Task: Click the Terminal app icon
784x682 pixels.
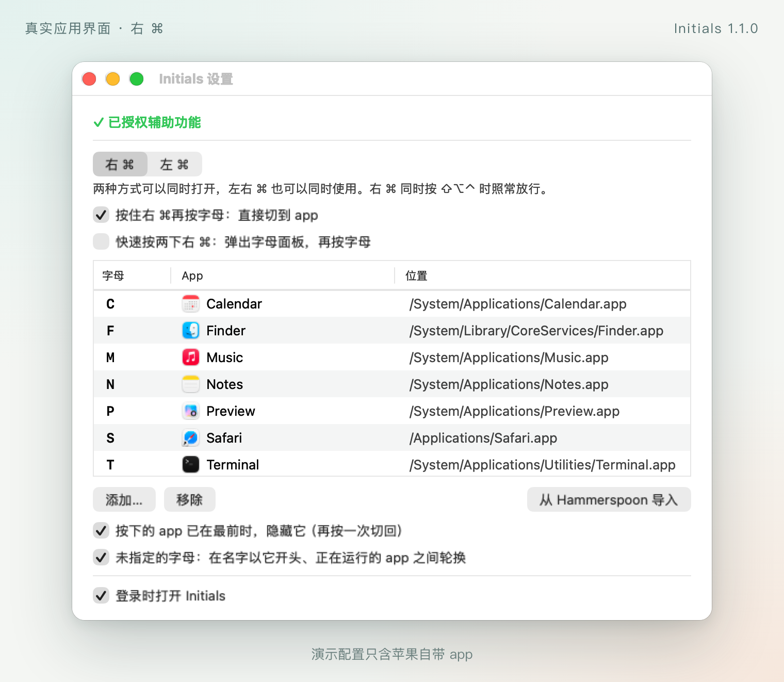Action: [x=191, y=465]
